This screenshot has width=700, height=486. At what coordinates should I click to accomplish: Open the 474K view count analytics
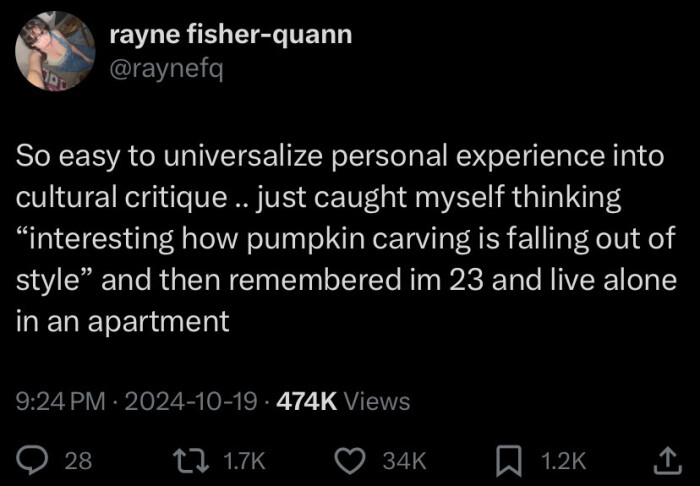305,401
